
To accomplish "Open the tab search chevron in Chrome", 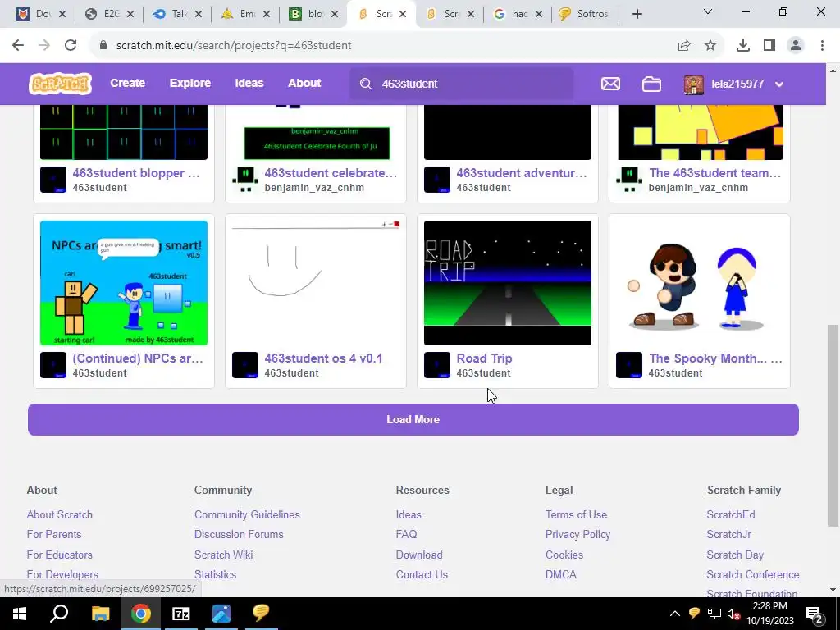I will pyautogui.click(x=708, y=11).
